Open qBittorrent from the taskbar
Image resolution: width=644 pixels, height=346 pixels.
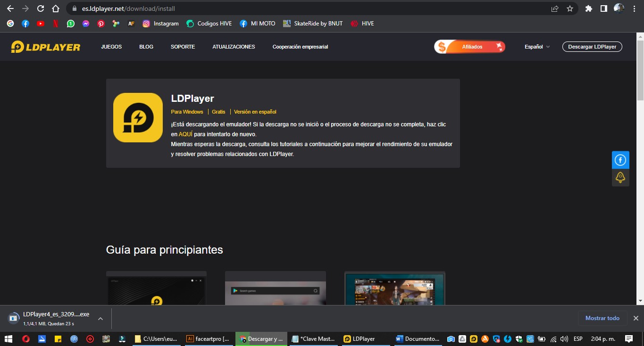(x=74, y=338)
